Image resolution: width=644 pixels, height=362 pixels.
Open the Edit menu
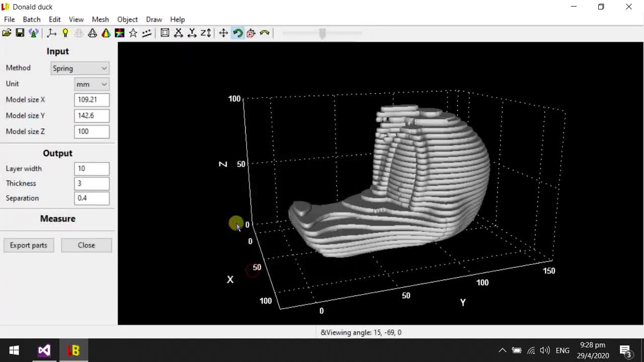[x=54, y=19]
